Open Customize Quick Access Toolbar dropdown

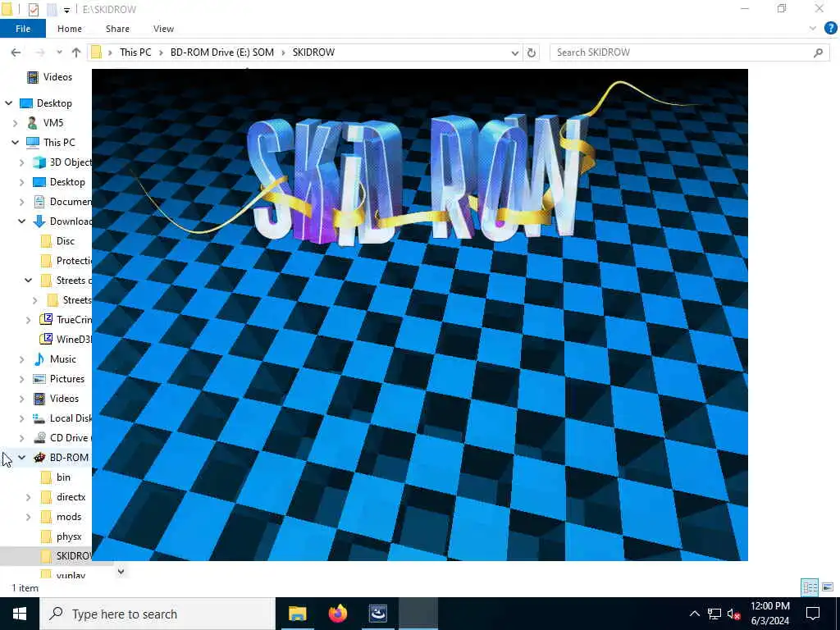tap(66, 10)
